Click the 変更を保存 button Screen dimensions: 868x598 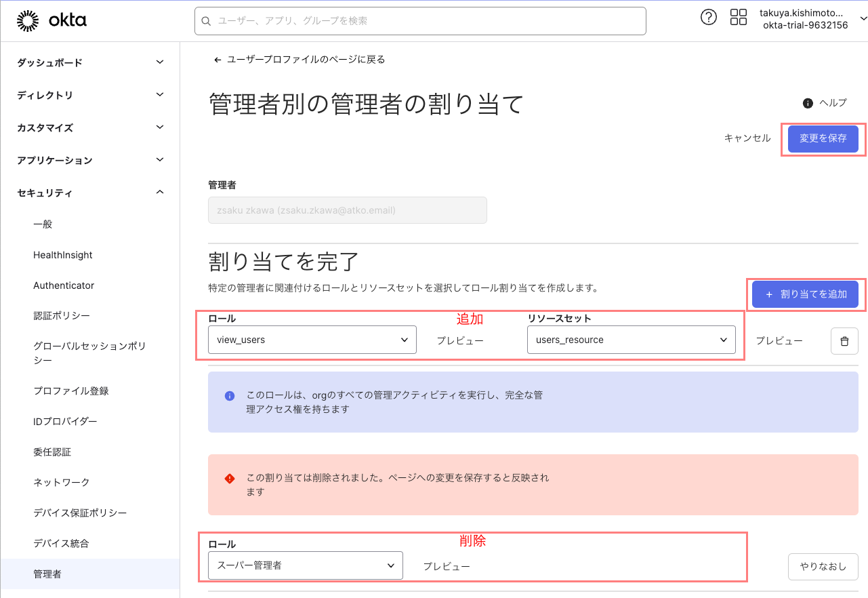(823, 138)
